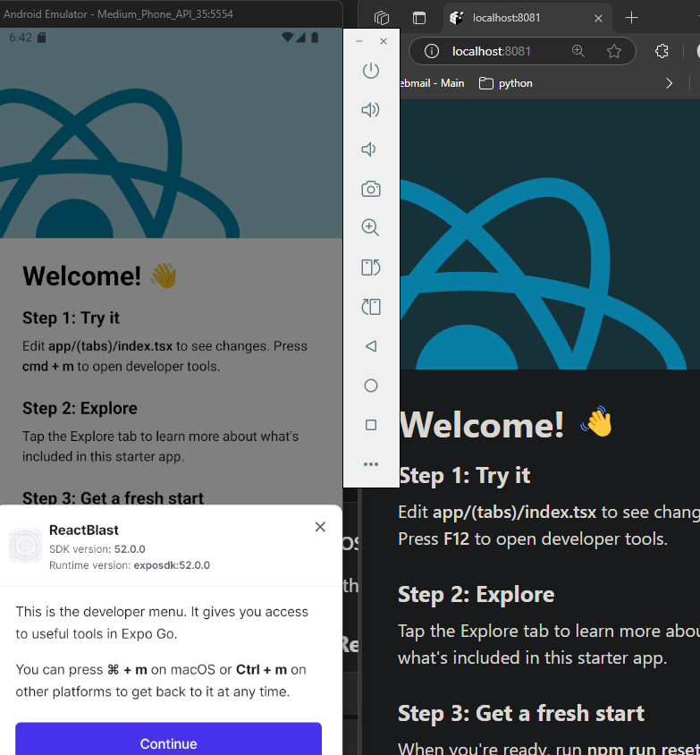Click the Android signal strength icon
This screenshot has height=755, width=700.
300,38
